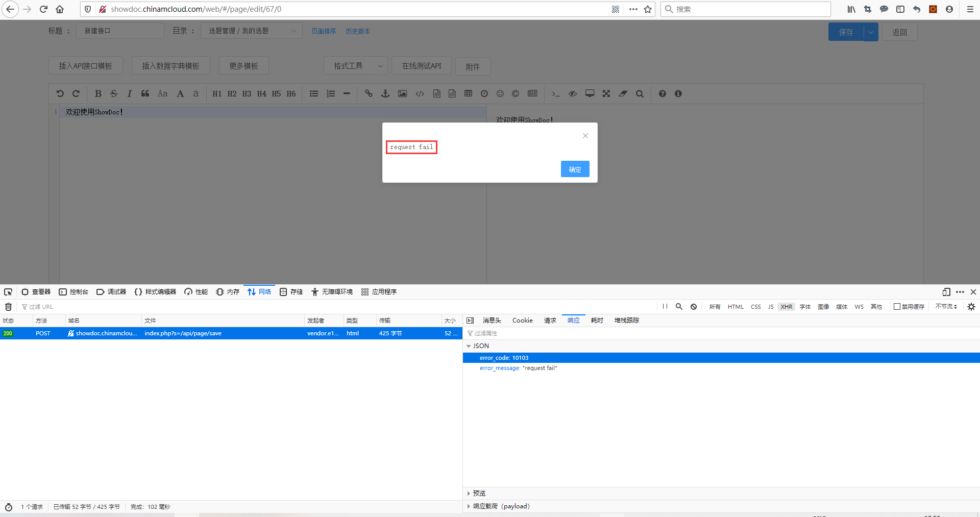Screen dimensions: 980x517
Task: Insert an ordered list
Action: pyautogui.click(x=331, y=93)
